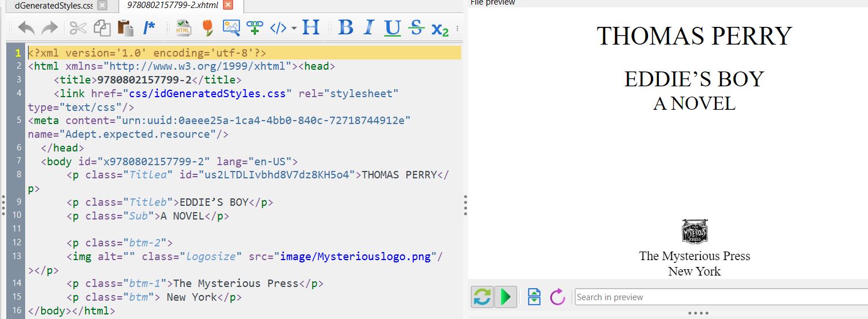Image resolution: width=868 pixels, height=319 pixels.
Task: Click the closing </body></html> tags
Action: point(71,311)
